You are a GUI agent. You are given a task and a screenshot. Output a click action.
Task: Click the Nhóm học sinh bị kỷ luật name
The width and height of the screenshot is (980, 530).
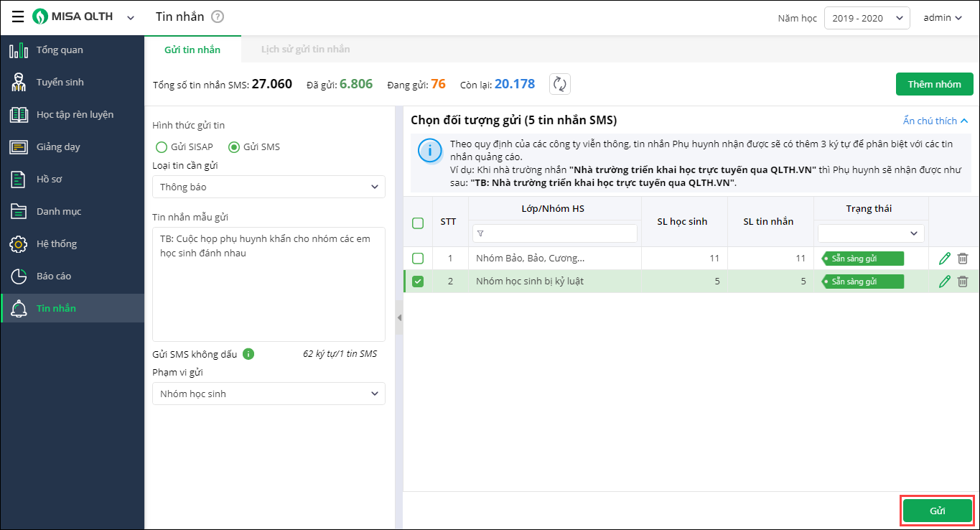pyautogui.click(x=530, y=282)
